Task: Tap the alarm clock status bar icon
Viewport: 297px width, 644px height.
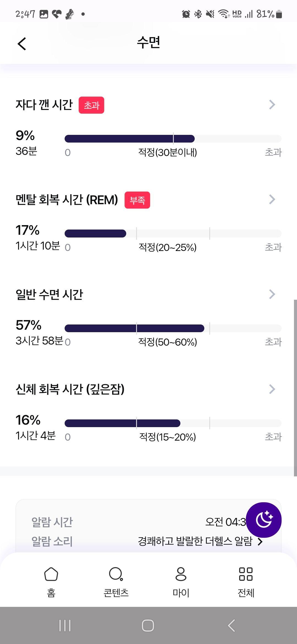Action: tap(186, 14)
